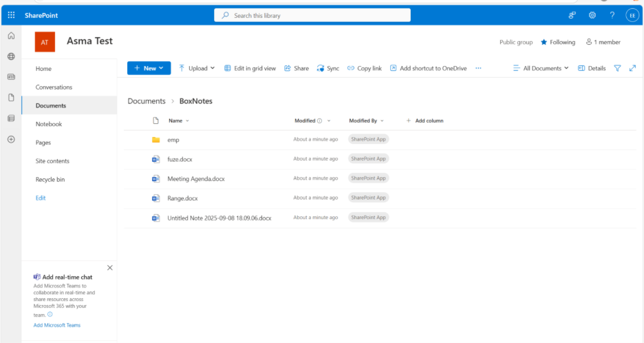Viewport: 644px width, 343px height.
Task: Click the Sync toolbar button
Action: click(x=328, y=68)
